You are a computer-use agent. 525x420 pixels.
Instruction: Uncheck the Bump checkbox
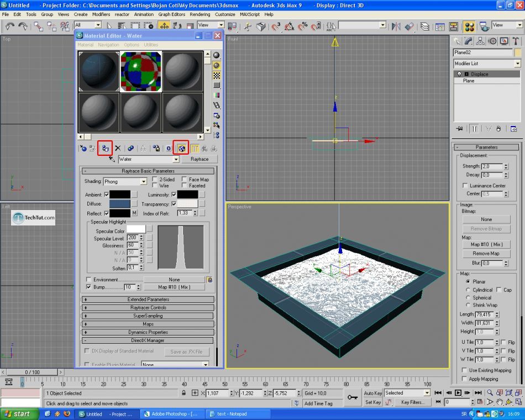click(x=89, y=287)
